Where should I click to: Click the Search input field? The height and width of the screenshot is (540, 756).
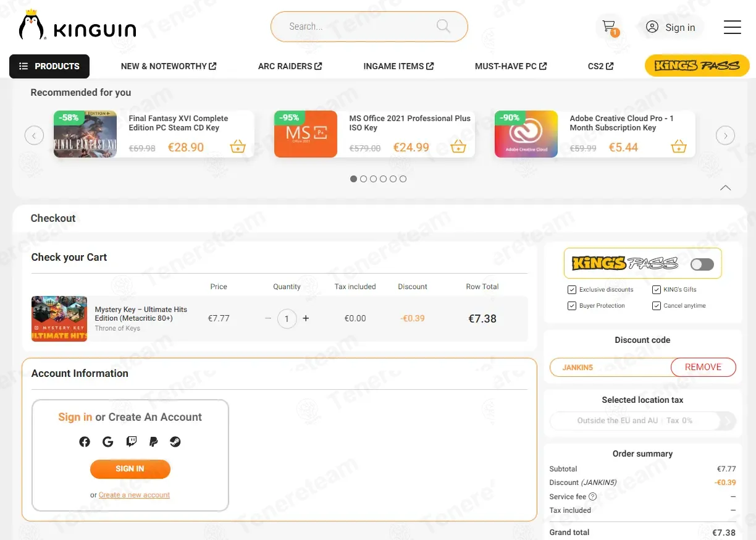369,27
